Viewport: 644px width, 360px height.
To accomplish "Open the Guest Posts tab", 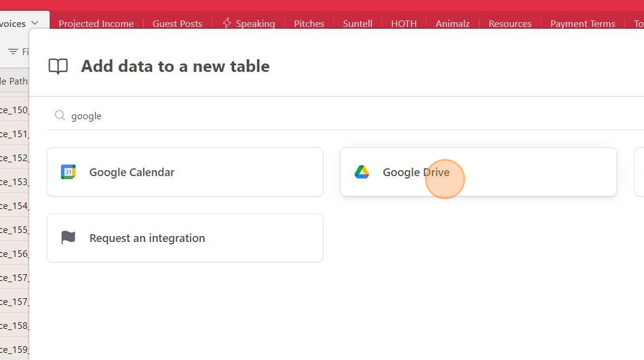I will coord(177,24).
